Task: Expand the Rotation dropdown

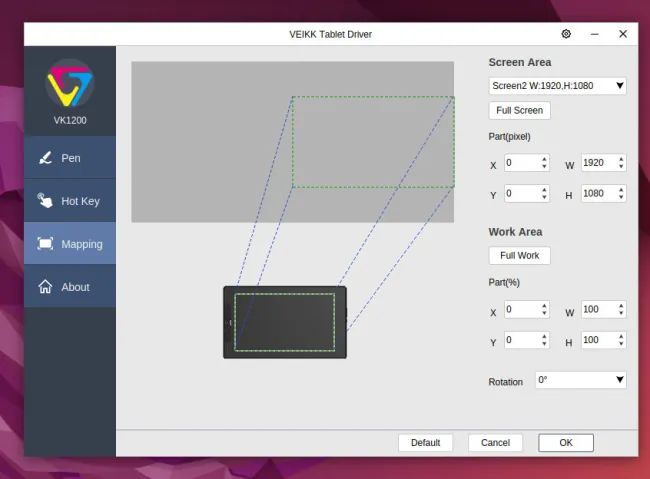Action: (580, 380)
